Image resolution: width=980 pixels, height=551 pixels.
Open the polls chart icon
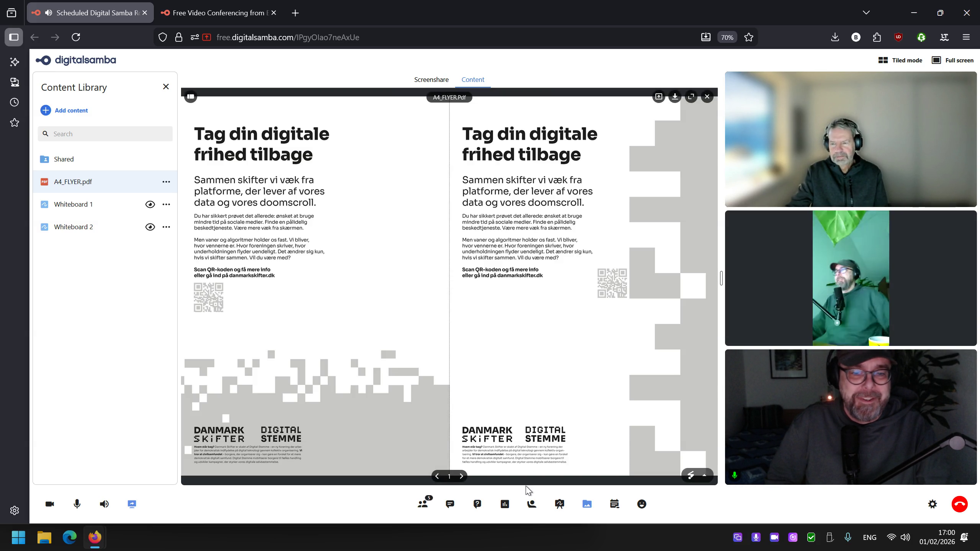pyautogui.click(x=505, y=504)
